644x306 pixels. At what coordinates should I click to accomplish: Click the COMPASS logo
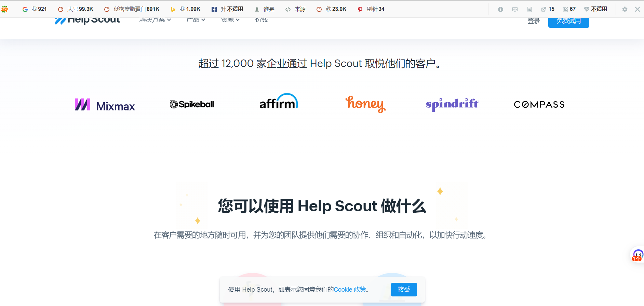tap(539, 104)
